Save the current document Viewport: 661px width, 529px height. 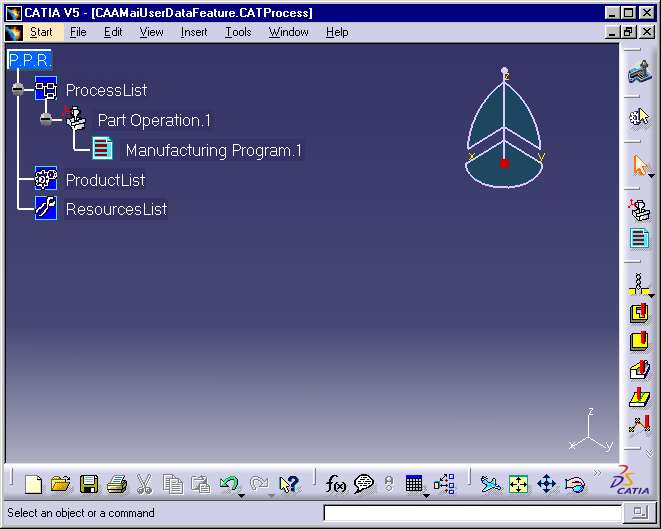click(x=89, y=484)
